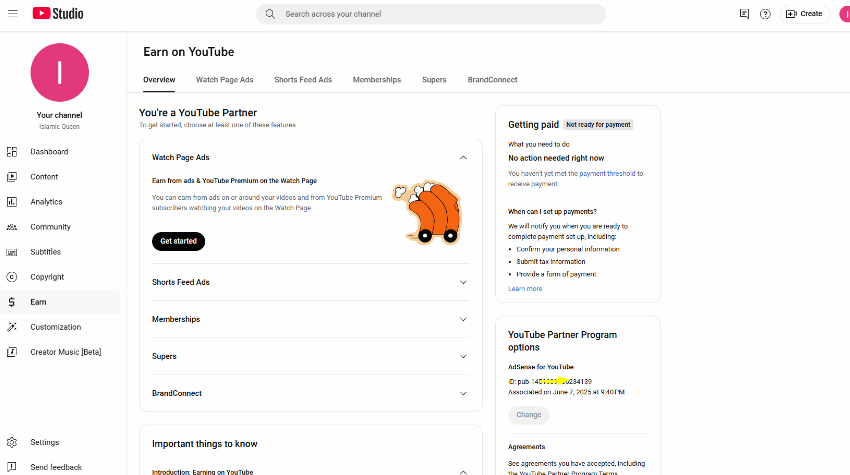The image size is (850, 475).
Task: Click the Earn on YouTube heading
Action: (189, 52)
